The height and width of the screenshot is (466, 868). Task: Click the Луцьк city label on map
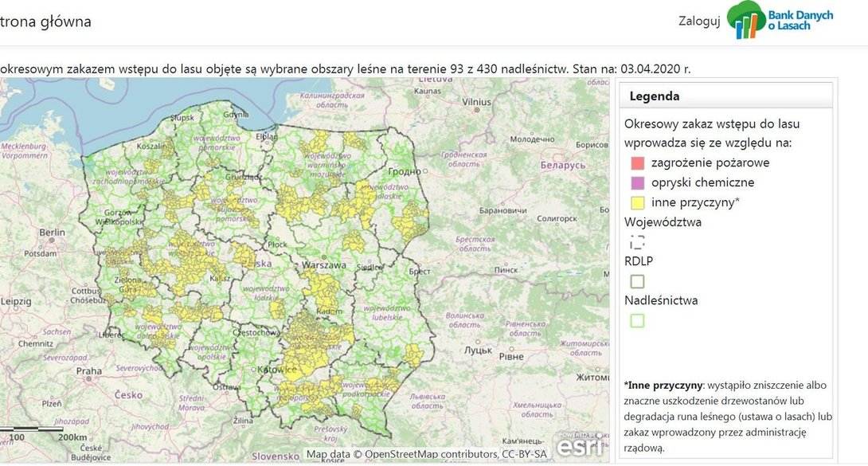[479, 350]
